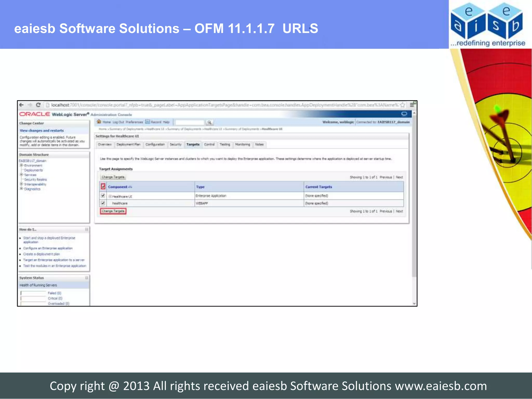
Task: Click the Type column header
Action: [200, 187]
